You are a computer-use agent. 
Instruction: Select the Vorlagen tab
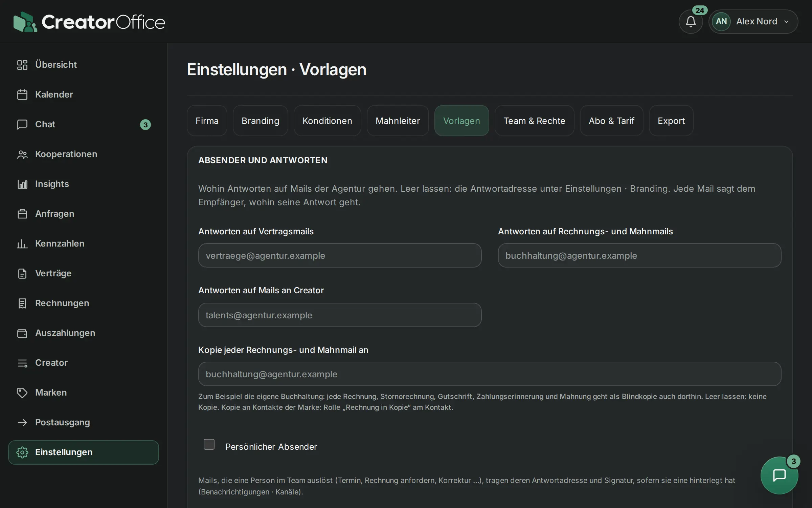462,121
